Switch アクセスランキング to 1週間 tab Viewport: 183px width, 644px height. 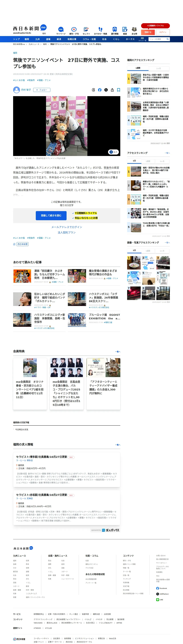(x=148, y=161)
